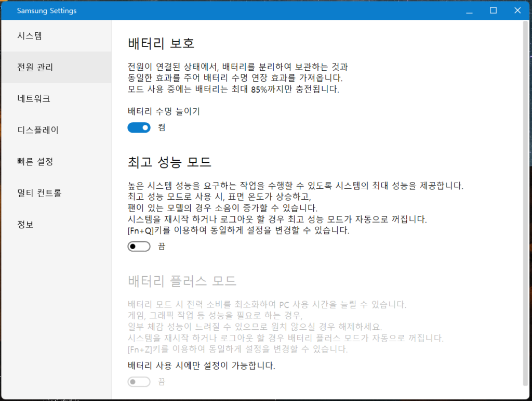Click the [Fn+Q] shortcut description line
This screenshot has height=401, width=532.
238,230
